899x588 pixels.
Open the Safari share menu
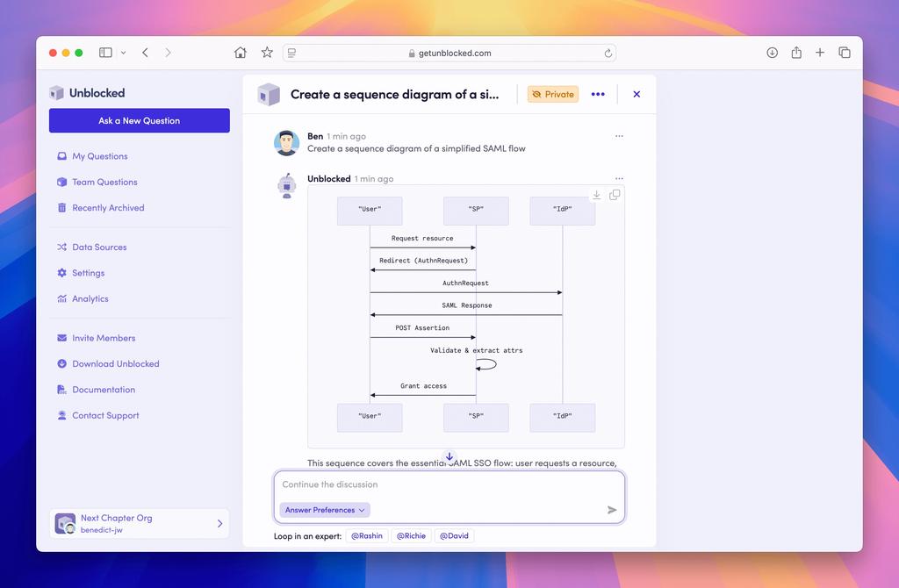796,53
